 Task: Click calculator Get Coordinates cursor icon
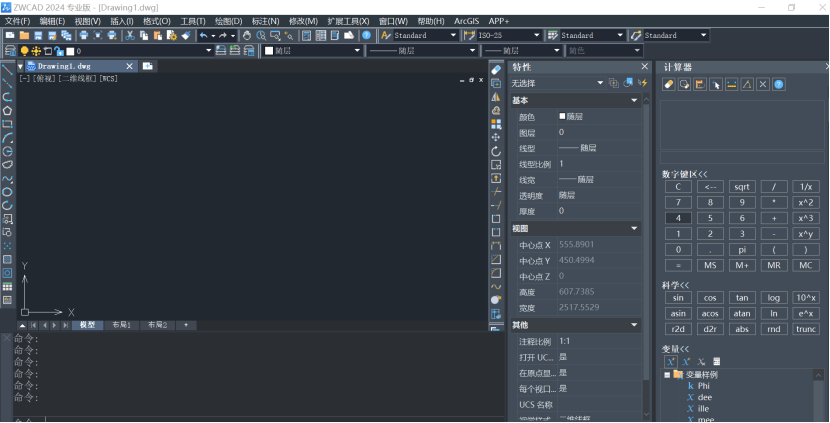click(x=716, y=84)
